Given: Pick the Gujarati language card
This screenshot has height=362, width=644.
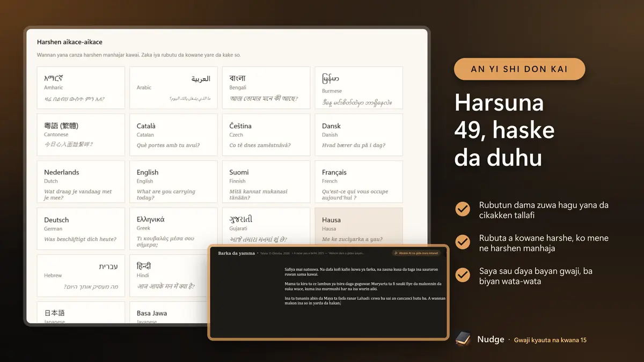Looking at the screenshot, I should tap(266, 226).
